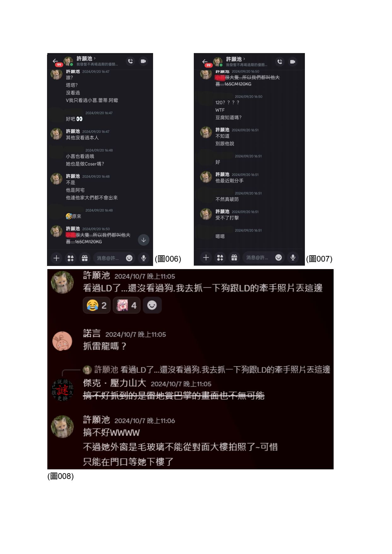Open 諾言 user's avatar

[62, 341]
